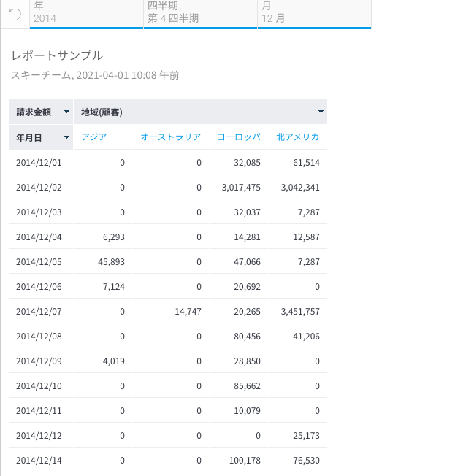Viewport: 455px width, 476px height.
Task: Select the 四半期 第4四半期 filter tab
Action: point(200,13)
